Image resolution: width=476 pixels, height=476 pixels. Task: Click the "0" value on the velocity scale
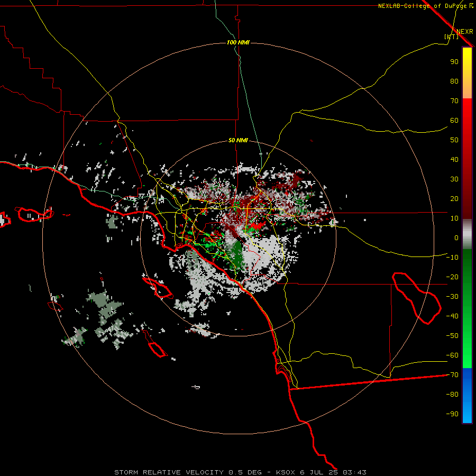click(x=456, y=238)
